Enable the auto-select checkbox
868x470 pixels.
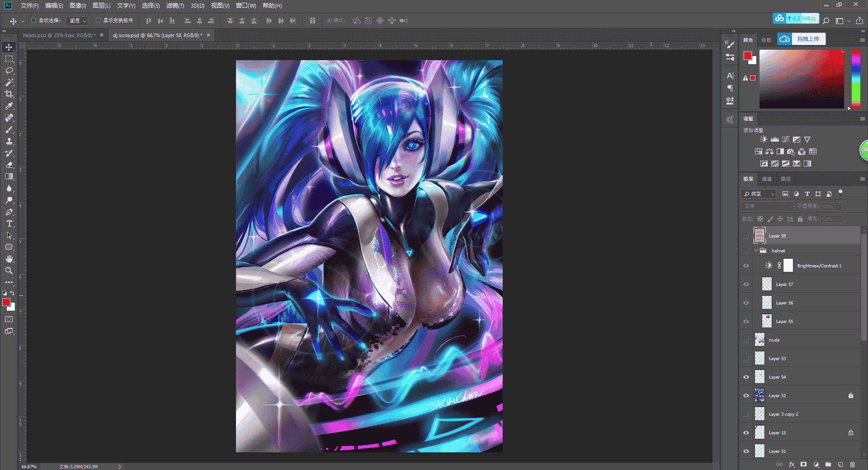[x=33, y=20]
